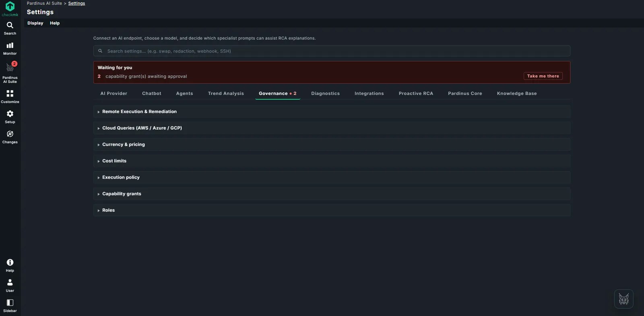Focus the Search settings input field
The height and width of the screenshot is (316, 644).
point(332,51)
